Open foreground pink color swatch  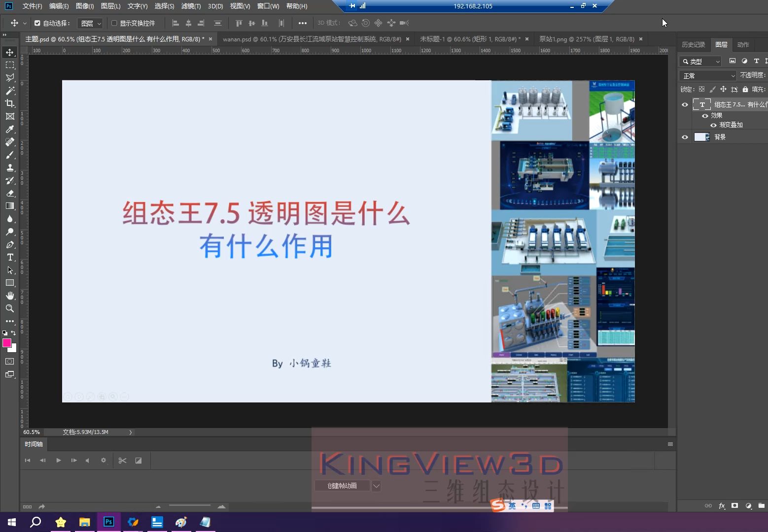point(6,342)
